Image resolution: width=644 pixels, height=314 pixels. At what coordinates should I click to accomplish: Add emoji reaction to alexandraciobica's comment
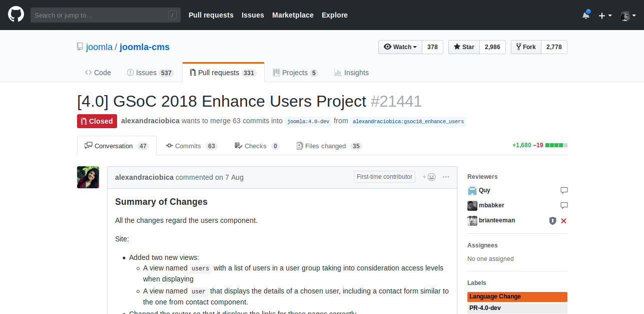pyautogui.click(x=429, y=177)
